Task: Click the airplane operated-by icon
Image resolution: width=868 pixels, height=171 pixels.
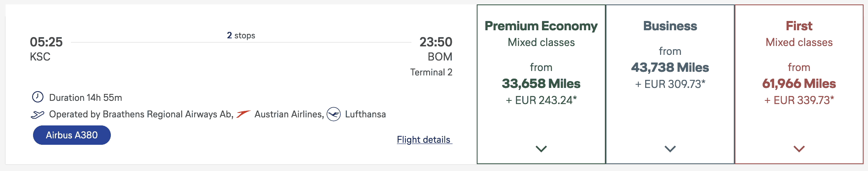Action: click(x=37, y=115)
